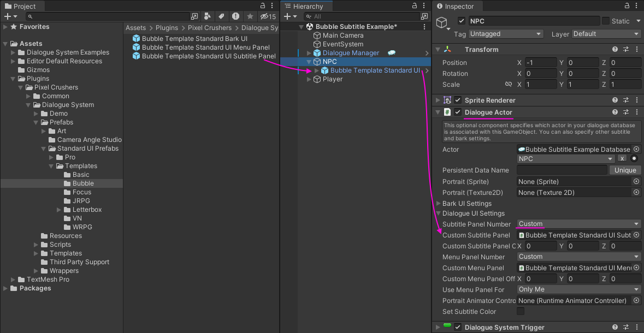Click the x button beside NPC actor
Screen dimensions: 644x333
coord(622,158)
